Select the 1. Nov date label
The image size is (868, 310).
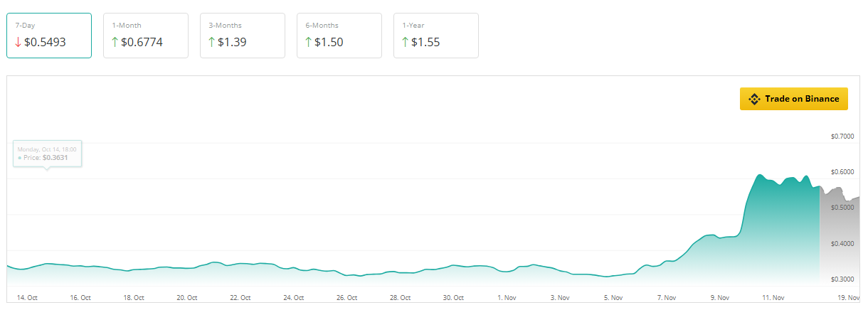click(507, 297)
